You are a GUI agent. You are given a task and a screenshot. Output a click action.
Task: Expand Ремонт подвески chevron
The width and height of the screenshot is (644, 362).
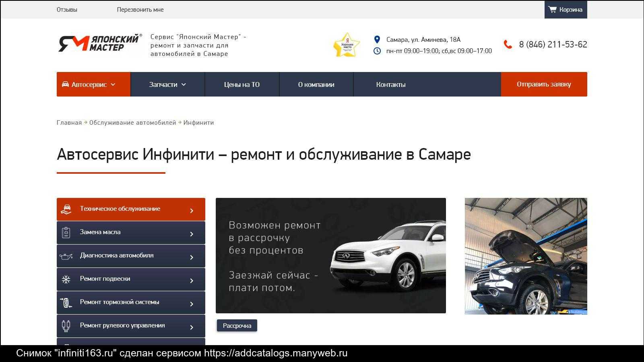[192, 280]
